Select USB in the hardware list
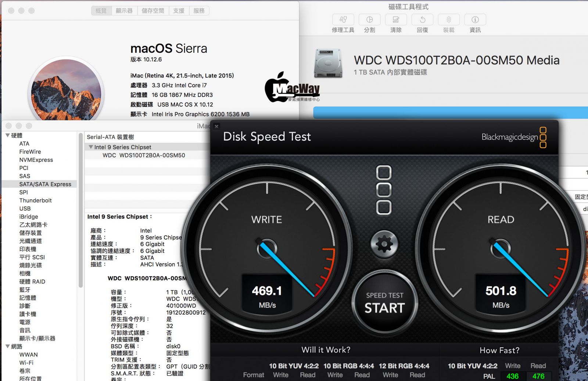The height and width of the screenshot is (381, 588). pos(25,208)
